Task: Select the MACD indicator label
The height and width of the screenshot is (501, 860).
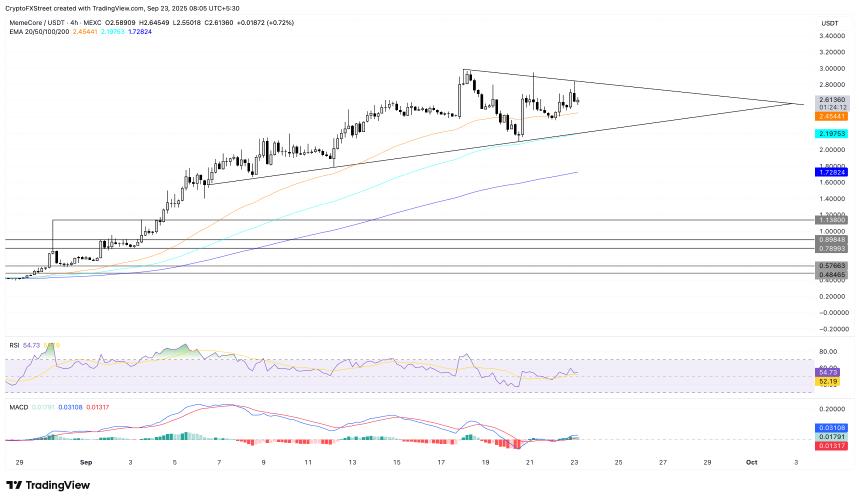Action: coord(16,406)
